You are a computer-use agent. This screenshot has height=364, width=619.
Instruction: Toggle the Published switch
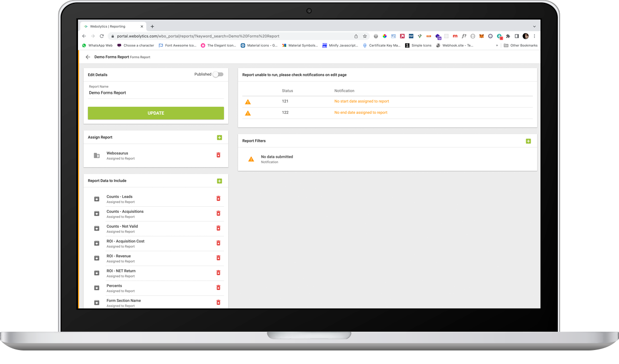pyautogui.click(x=218, y=74)
